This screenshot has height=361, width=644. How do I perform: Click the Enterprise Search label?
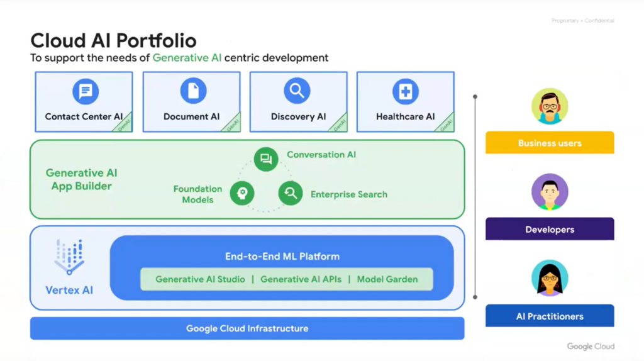pos(348,194)
